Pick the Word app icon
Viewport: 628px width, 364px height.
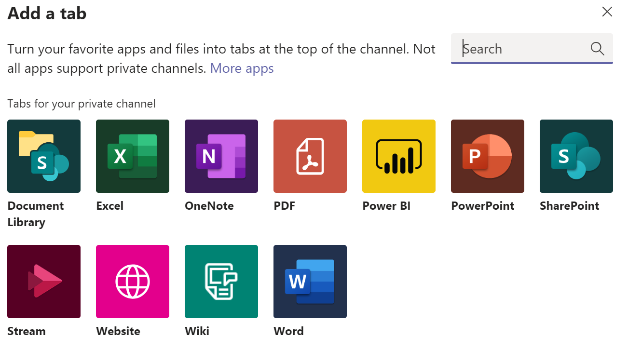[310, 282]
